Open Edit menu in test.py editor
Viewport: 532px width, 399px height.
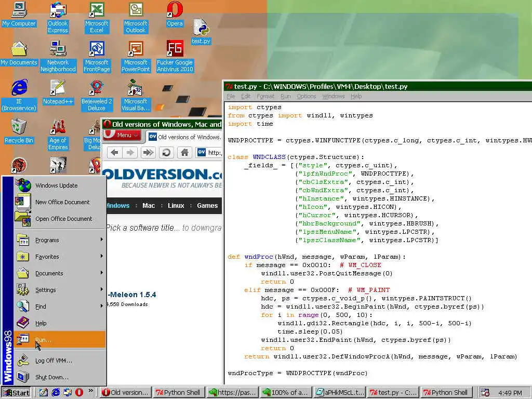(246, 96)
